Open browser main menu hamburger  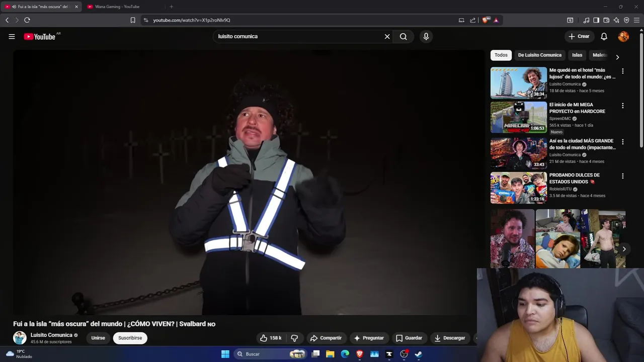click(636, 20)
